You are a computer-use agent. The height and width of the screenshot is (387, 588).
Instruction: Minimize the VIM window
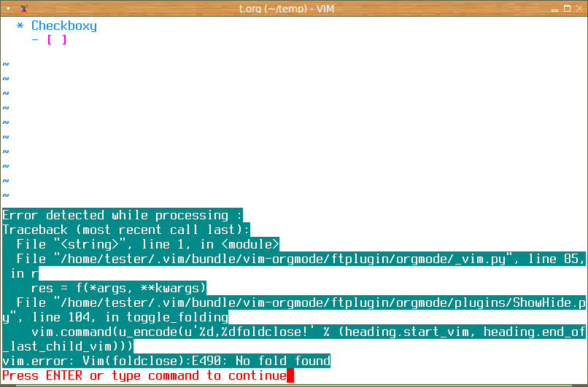[x=555, y=9]
